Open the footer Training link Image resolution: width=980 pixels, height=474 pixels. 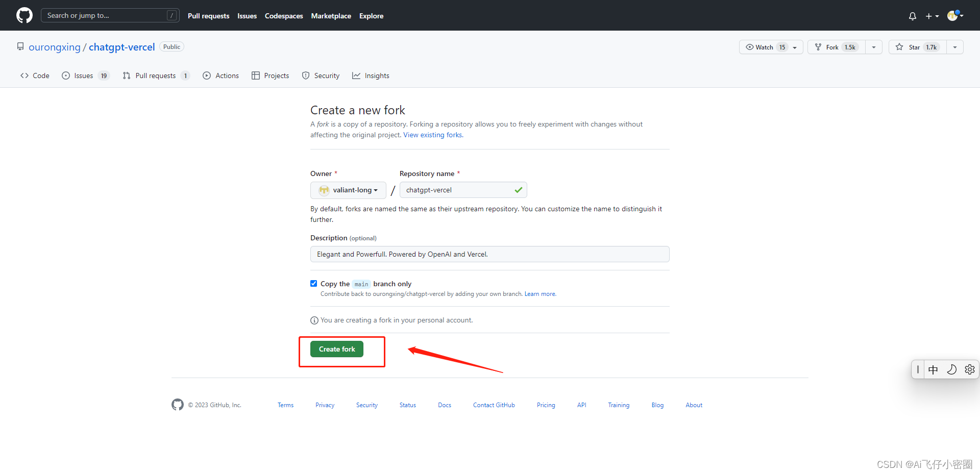point(619,405)
